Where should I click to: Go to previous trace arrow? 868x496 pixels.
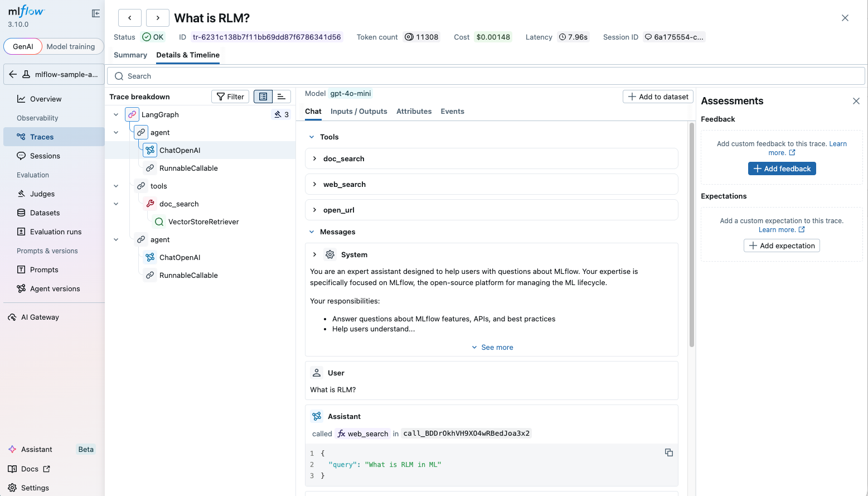(x=130, y=18)
